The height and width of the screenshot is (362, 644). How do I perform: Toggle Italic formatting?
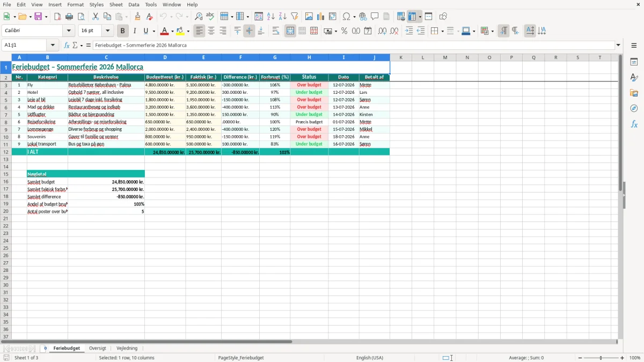(x=135, y=31)
